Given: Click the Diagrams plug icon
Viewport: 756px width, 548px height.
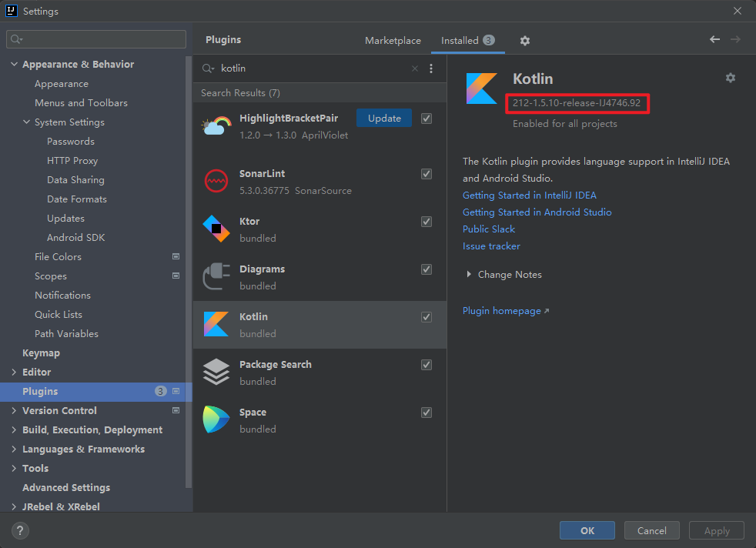Looking at the screenshot, I should [216, 276].
